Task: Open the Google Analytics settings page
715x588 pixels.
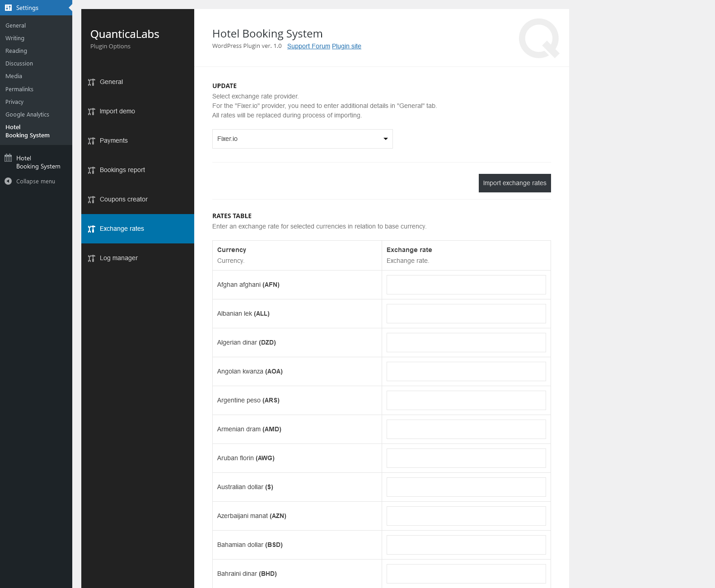Action: [x=27, y=114]
